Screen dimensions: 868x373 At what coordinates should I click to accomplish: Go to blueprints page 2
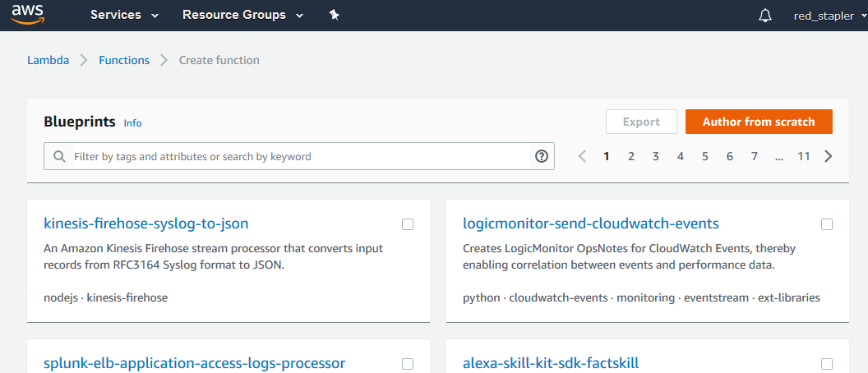(x=631, y=157)
